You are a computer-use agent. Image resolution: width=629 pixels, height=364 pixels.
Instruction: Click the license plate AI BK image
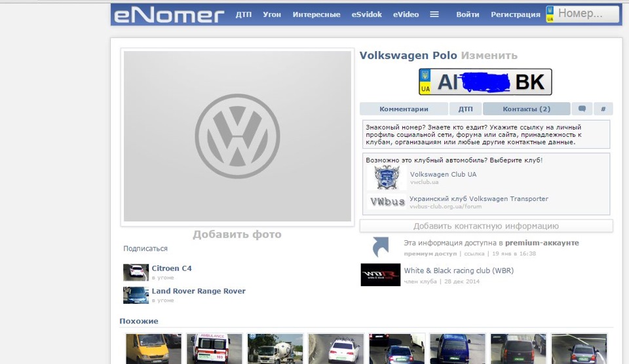[485, 82]
